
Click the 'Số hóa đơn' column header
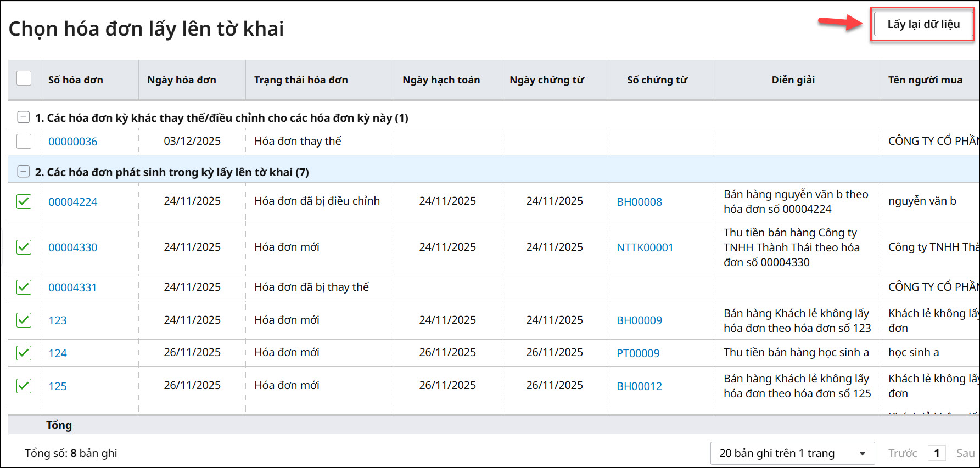click(76, 80)
